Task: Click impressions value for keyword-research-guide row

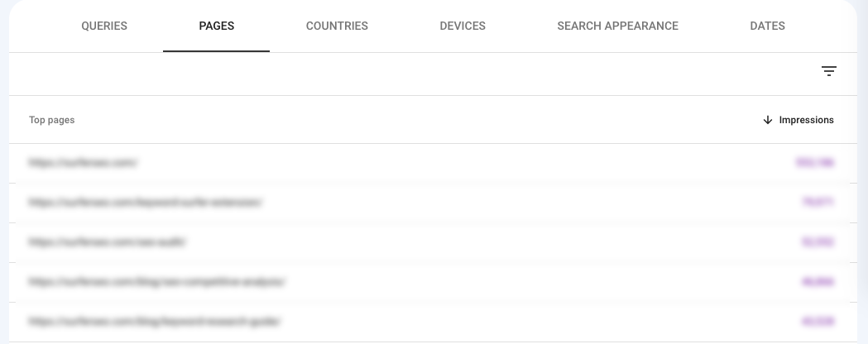Action: point(818,322)
